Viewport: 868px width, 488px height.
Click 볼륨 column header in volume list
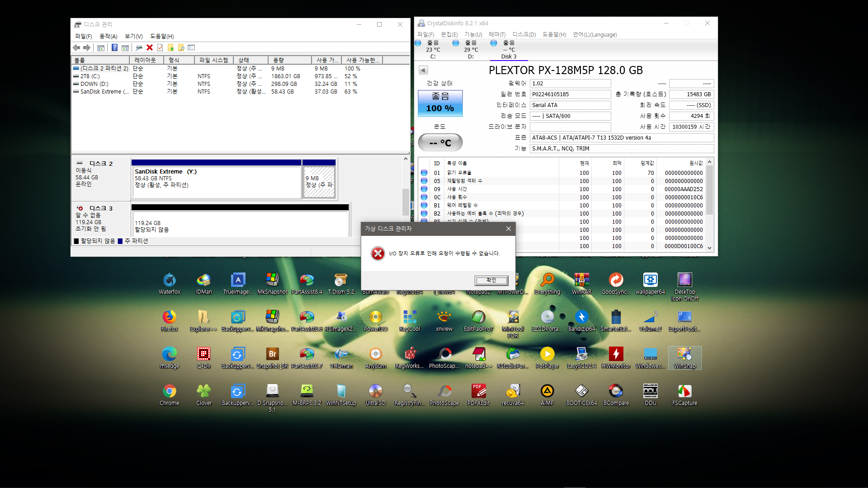click(x=100, y=60)
